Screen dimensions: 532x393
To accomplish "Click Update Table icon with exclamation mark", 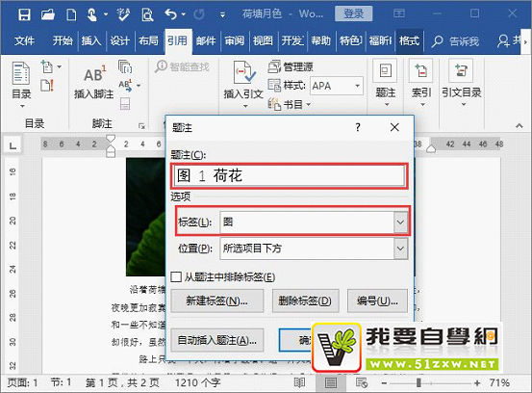I will (x=47, y=86).
